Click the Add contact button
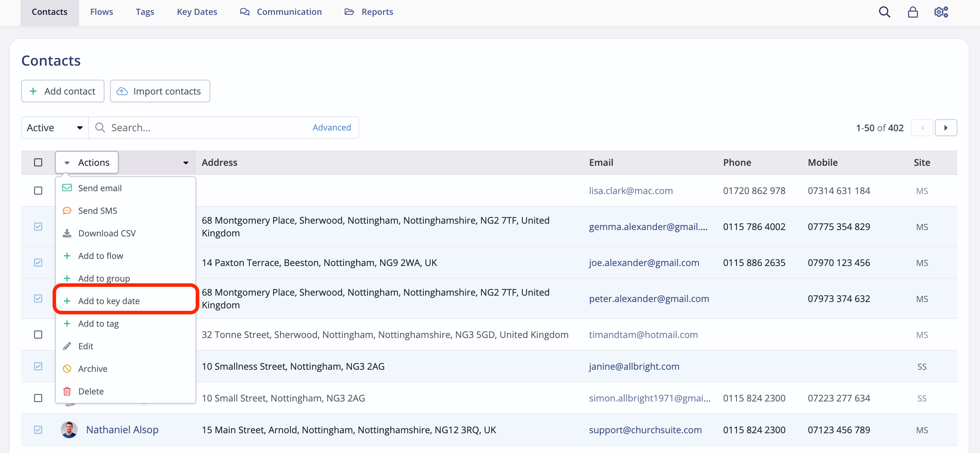980x453 pixels. point(62,91)
